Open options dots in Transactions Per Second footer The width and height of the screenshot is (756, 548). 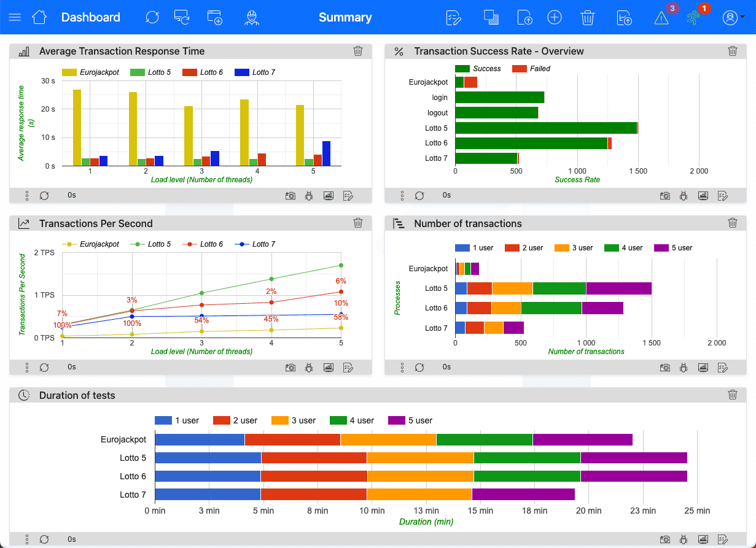click(27, 368)
